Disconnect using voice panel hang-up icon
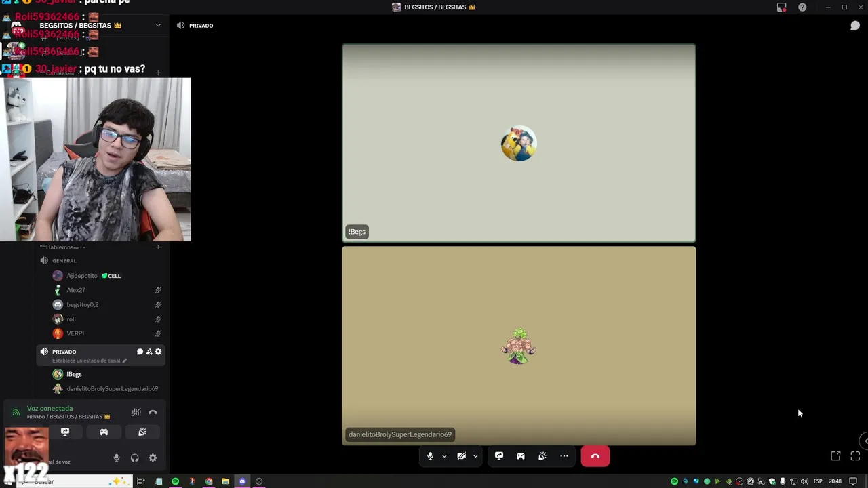The width and height of the screenshot is (868, 488). (x=153, y=412)
